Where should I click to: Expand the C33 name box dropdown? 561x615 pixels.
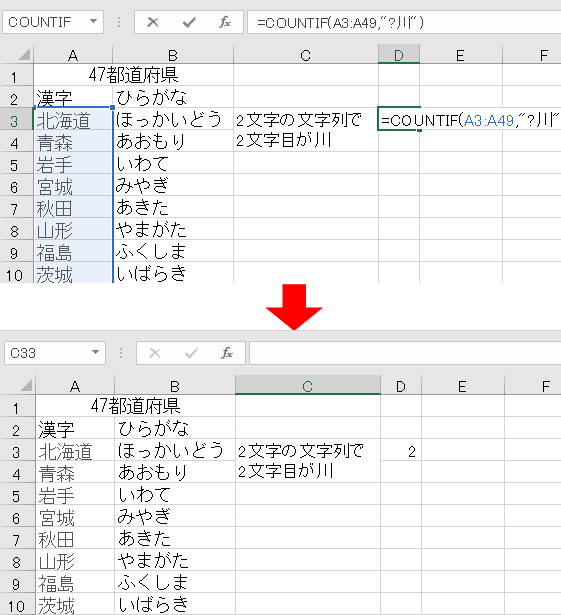(95, 352)
